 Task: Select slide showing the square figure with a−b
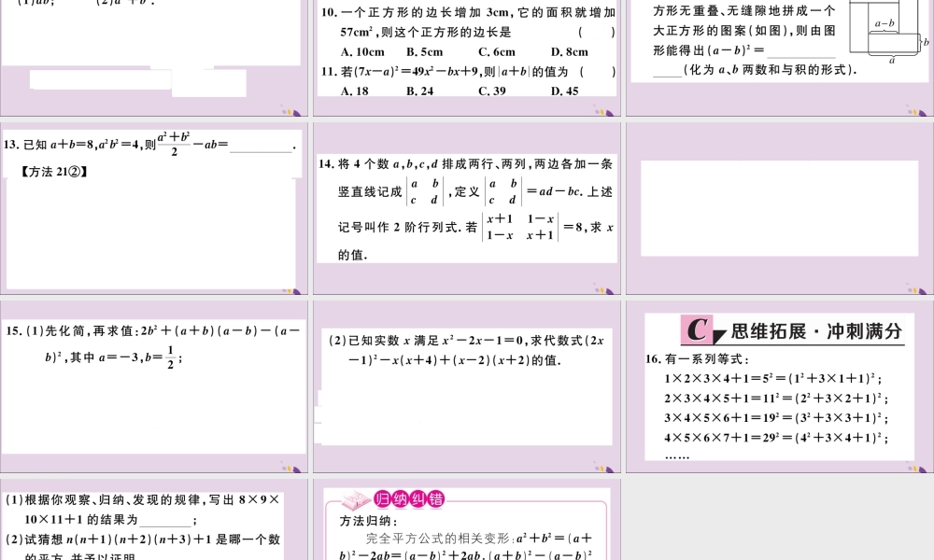780,58
